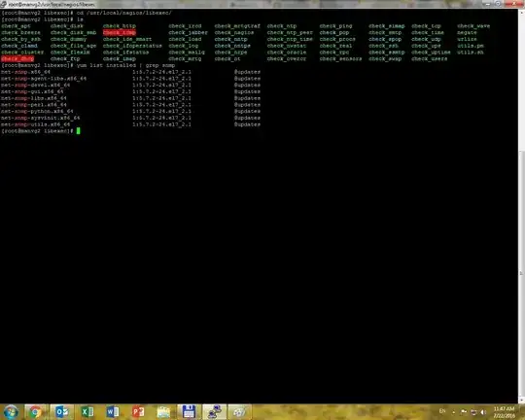Click the EN language indicator
Viewport: 525px width, 420px height.
click(442, 411)
